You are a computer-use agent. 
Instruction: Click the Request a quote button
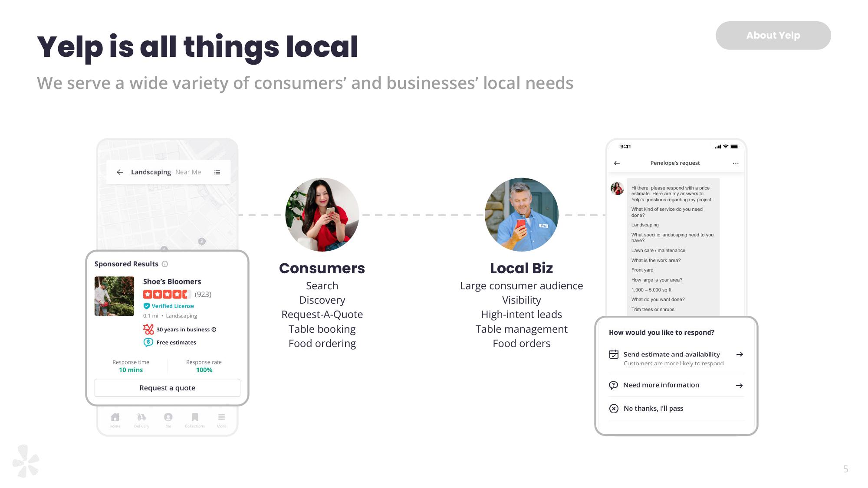point(167,387)
